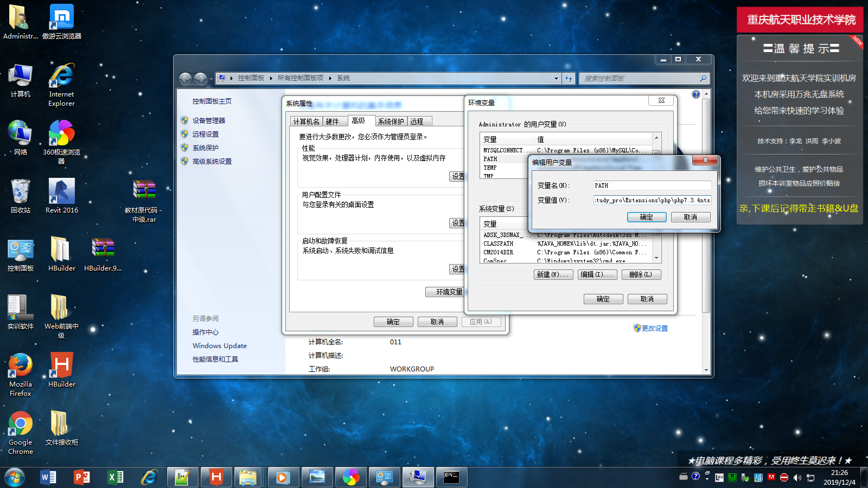Image resolution: width=868 pixels, height=488 pixels.
Task: Open 傲游云浏览器 desktop shortcut
Action: point(62,22)
